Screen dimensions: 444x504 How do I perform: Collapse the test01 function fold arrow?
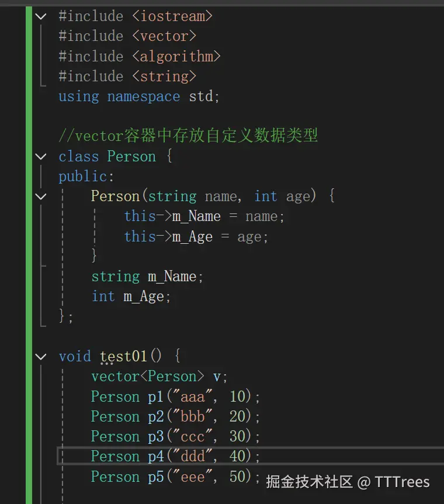pos(40,356)
